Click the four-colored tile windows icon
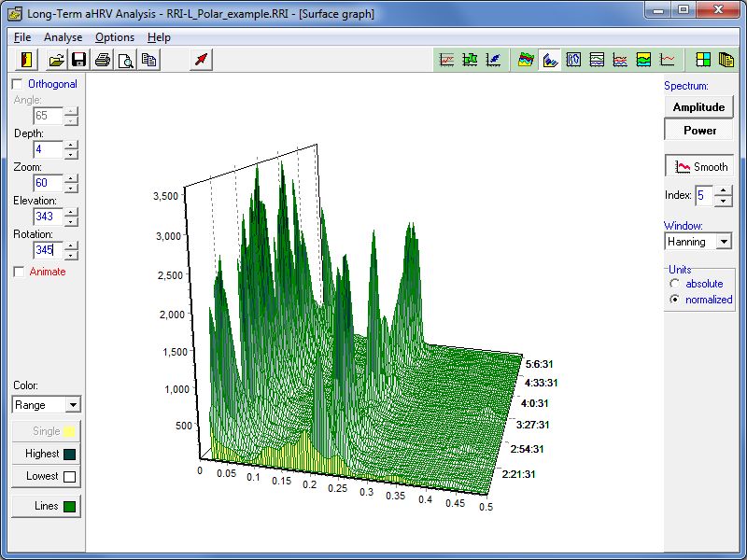The width and height of the screenshot is (747, 560). click(703, 60)
